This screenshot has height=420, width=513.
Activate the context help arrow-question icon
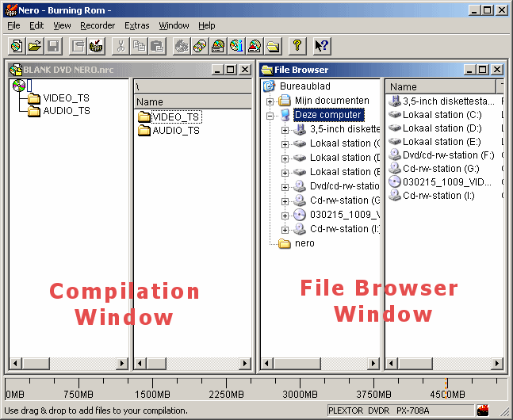(322, 46)
